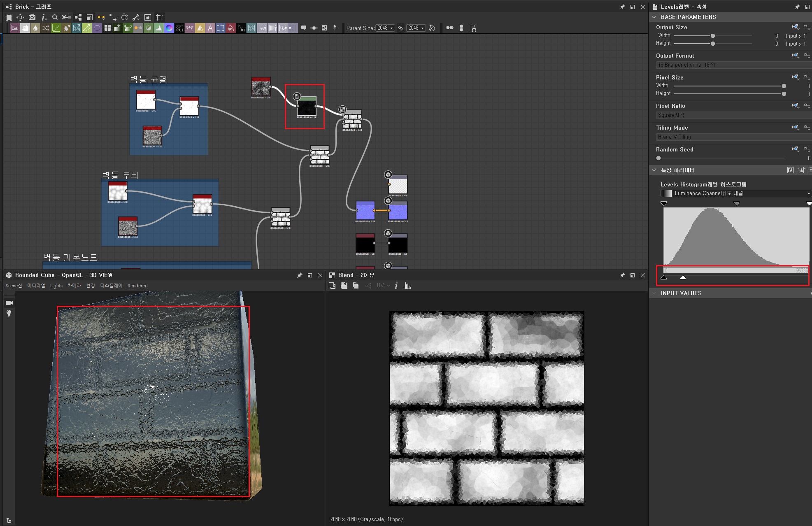Viewport: 812px width, 526px height.
Task: Show histogram in Blend 2D view
Action: pyautogui.click(x=407, y=286)
